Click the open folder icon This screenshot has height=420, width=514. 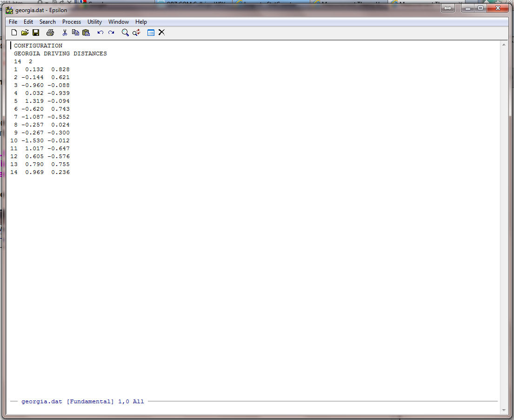[x=25, y=33]
